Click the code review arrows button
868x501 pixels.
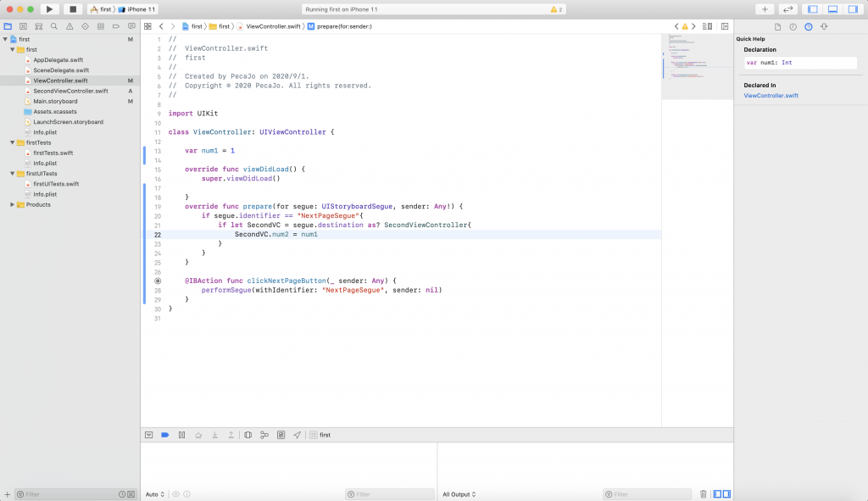(x=787, y=9)
